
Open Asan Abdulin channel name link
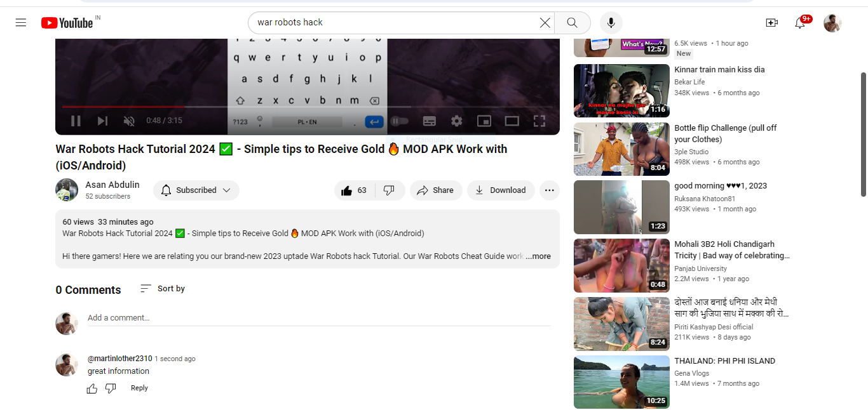pos(112,185)
